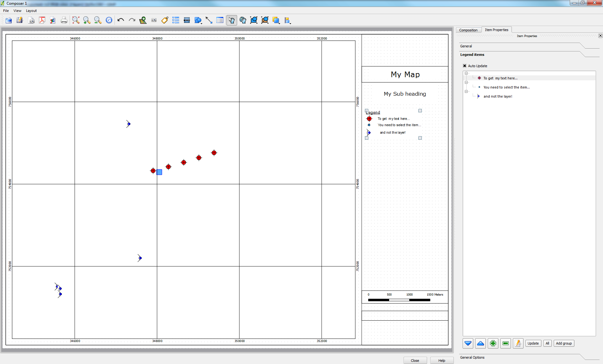This screenshot has height=364, width=603.
Task: Select 'To get my text here...' tree item
Action: (x=500, y=78)
